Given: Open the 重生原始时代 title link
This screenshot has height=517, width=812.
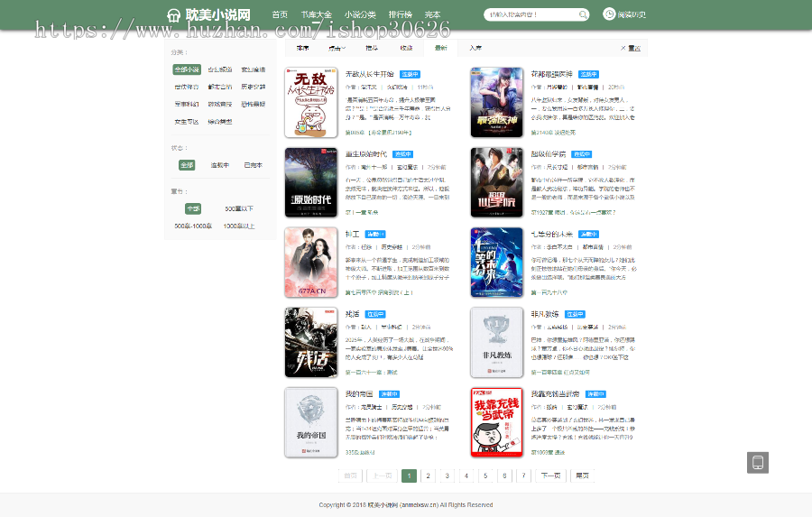Looking at the screenshot, I should coord(366,154).
